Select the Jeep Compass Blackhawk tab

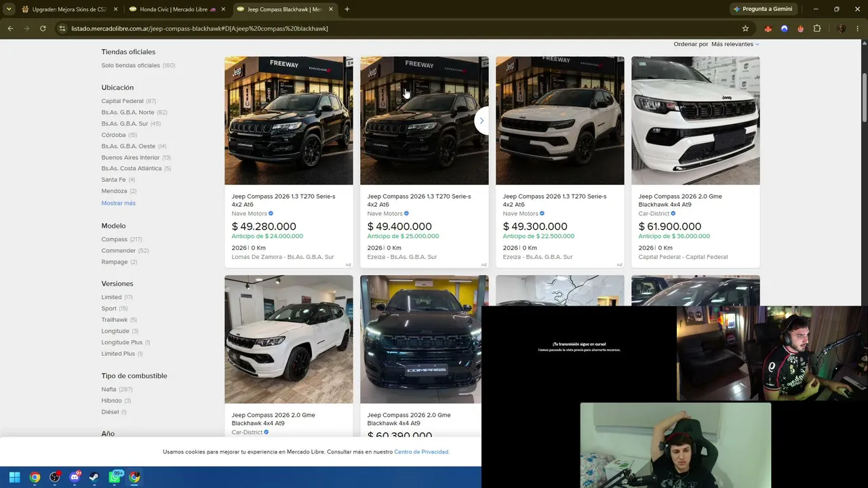pos(285,9)
